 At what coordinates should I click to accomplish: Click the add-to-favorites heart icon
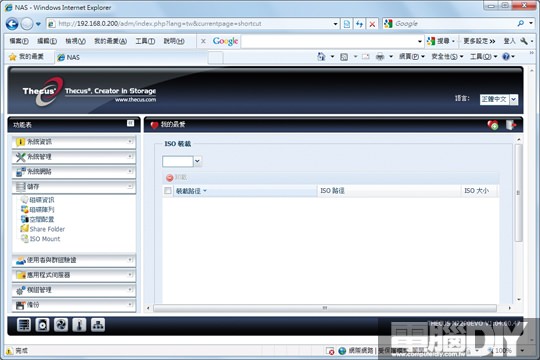[x=493, y=125]
